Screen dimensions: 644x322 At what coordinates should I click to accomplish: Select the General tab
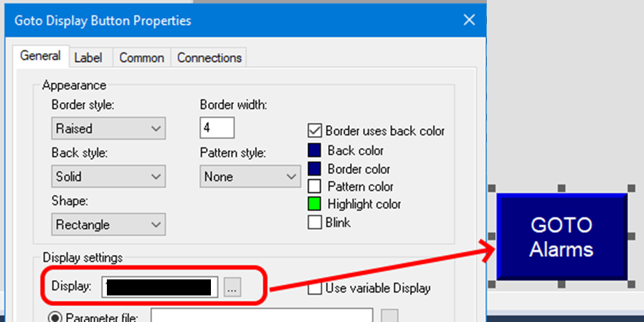click(40, 57)
